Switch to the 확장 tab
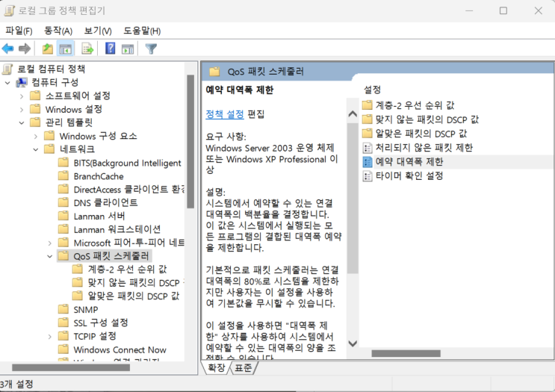This screenshot has width=555, height=392. (x=217, y=367)
